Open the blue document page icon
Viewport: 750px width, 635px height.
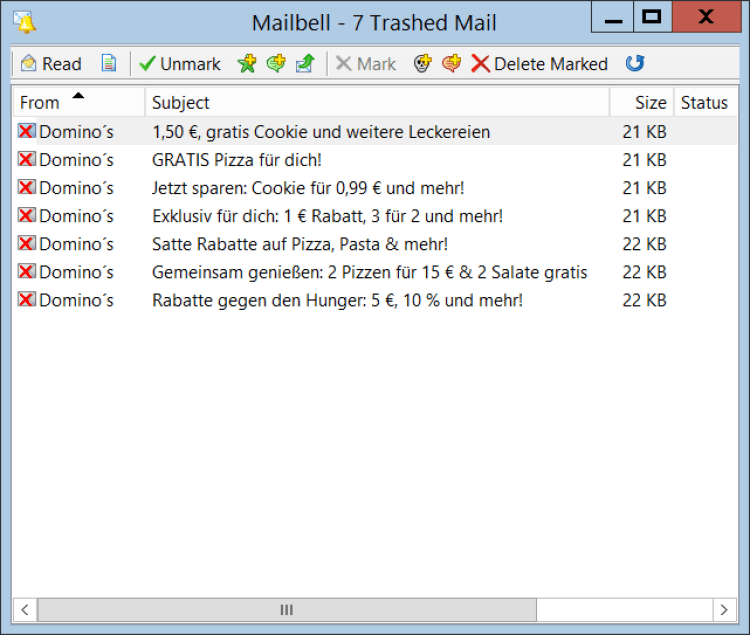(109, 63)
